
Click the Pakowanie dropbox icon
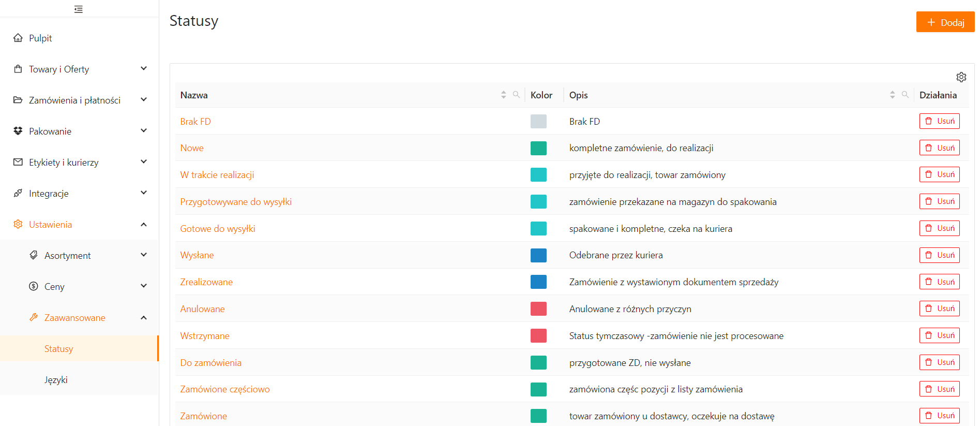pyautogui.click(x=18, y=131)
